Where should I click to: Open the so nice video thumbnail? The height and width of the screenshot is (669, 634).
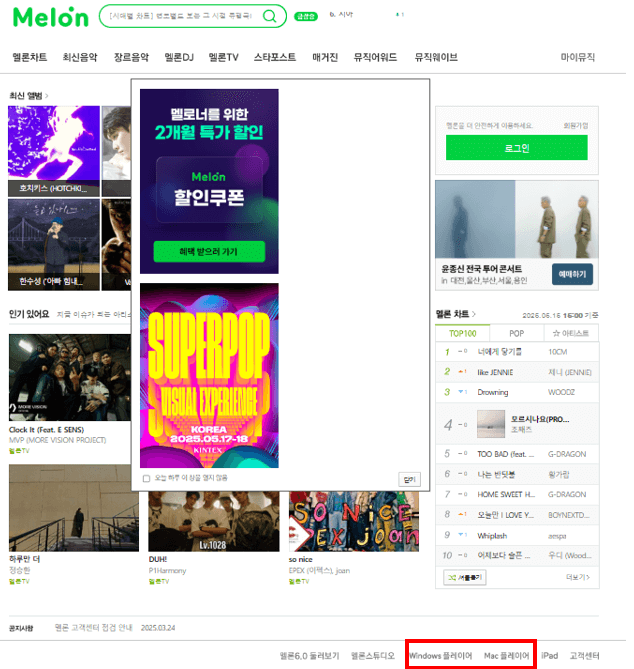354,521
